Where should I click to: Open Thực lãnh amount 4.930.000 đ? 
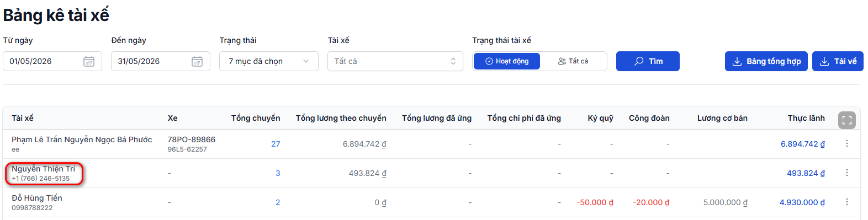802,202
